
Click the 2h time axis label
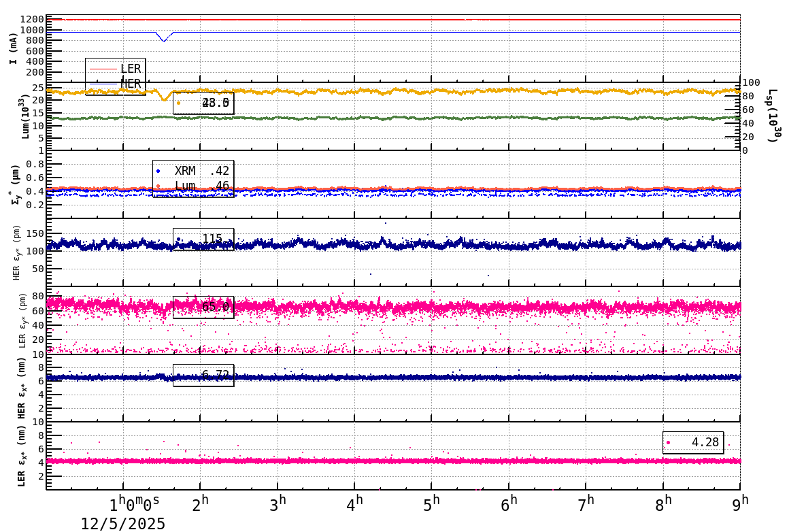click(200, 503)
